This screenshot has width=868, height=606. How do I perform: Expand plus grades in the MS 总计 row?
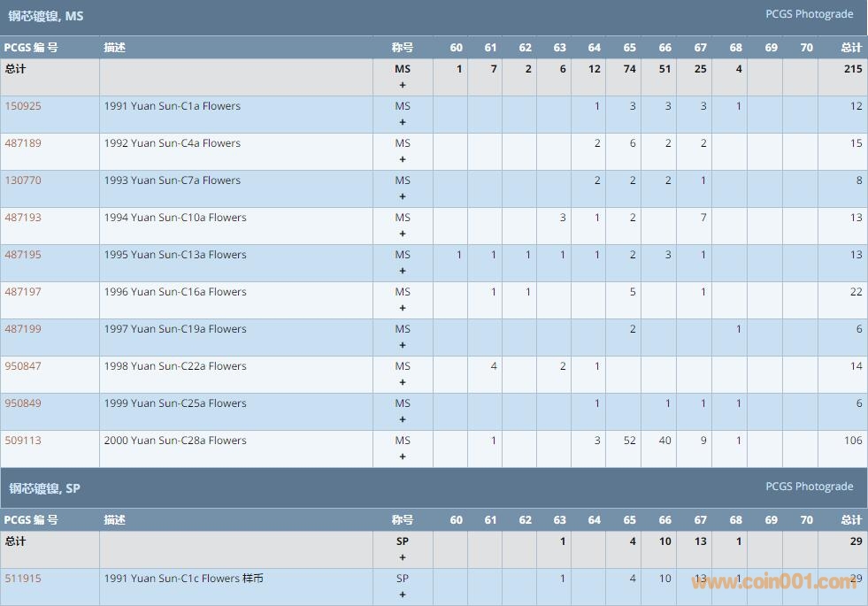click(x=403, y=86)
